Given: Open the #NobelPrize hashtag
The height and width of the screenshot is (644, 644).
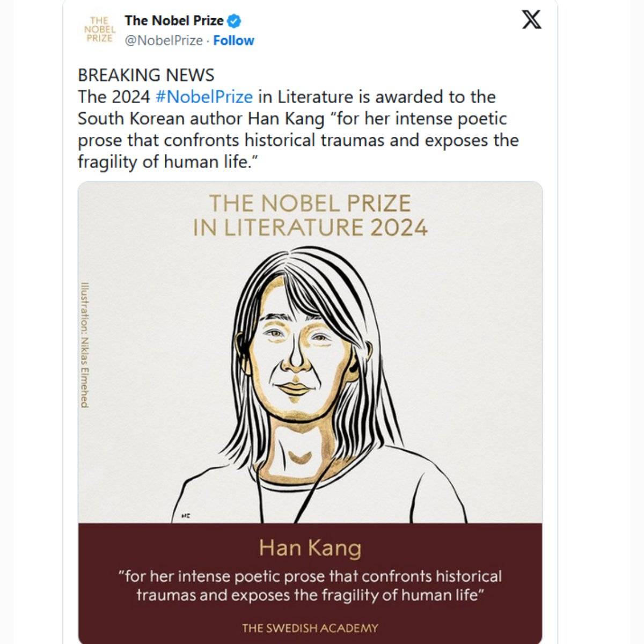Looking at the screenshot, I should click(x=203, y=97).
